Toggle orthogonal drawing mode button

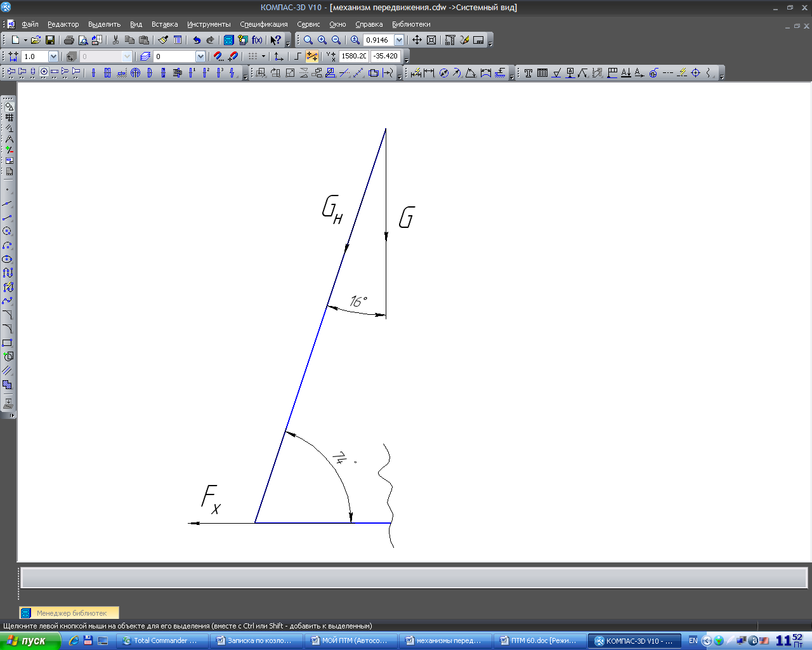297,56
